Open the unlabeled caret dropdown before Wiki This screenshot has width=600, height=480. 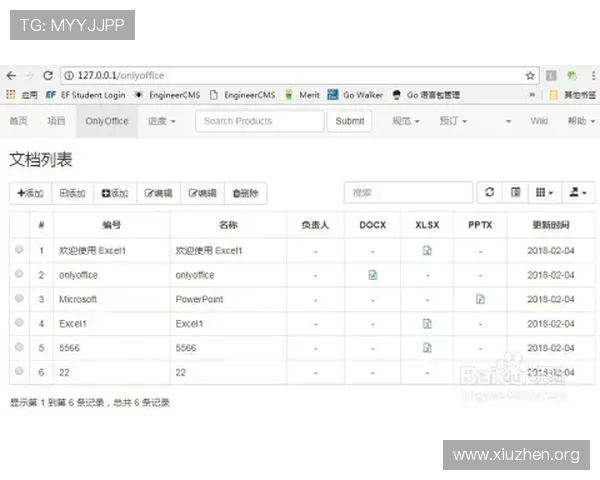tap(508, 121)
